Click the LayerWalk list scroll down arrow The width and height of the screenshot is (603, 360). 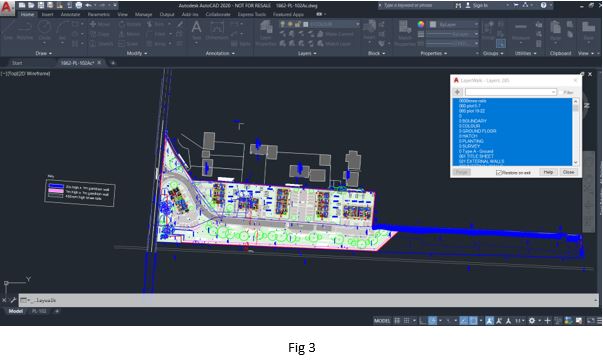click(576, 163)
